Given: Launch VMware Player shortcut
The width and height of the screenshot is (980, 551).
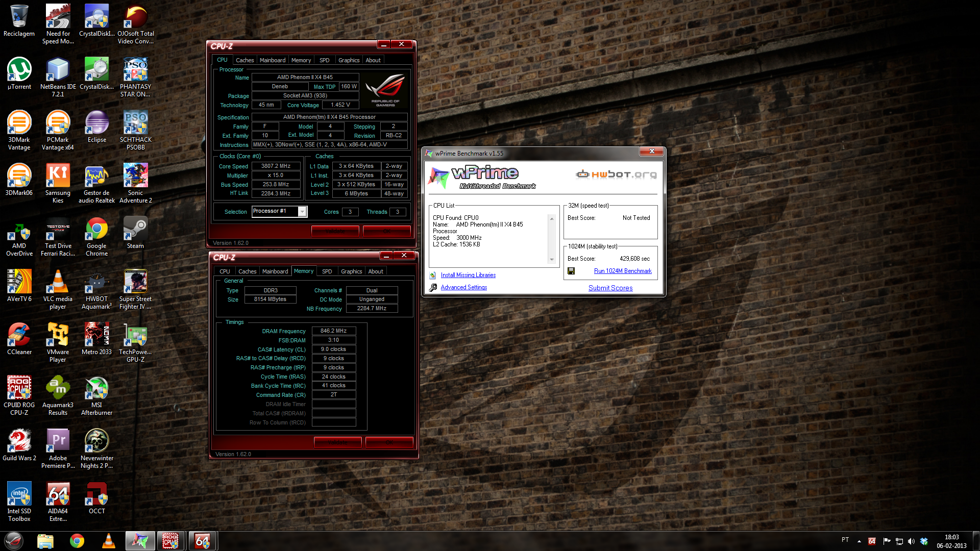Looking at the screenshot, I should 58,342.
